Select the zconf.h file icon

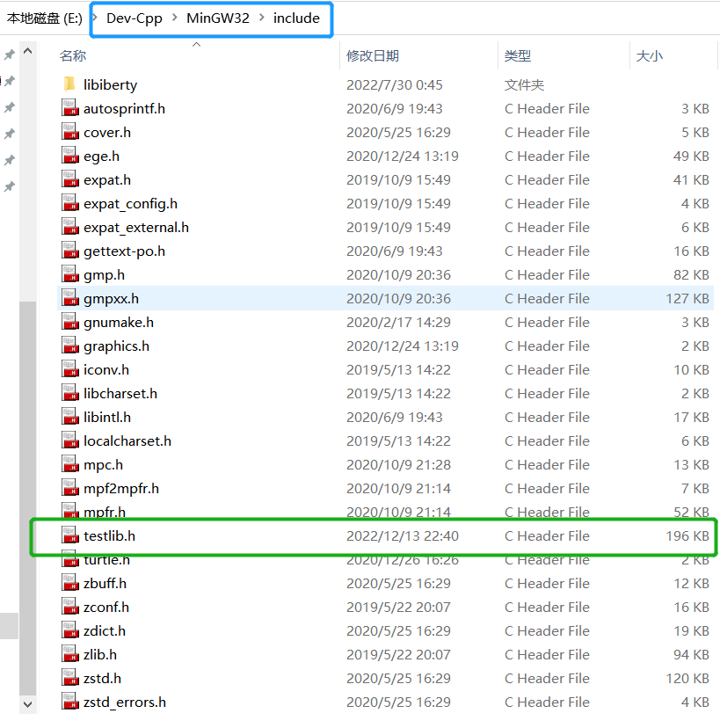click(x=69, y=607)
